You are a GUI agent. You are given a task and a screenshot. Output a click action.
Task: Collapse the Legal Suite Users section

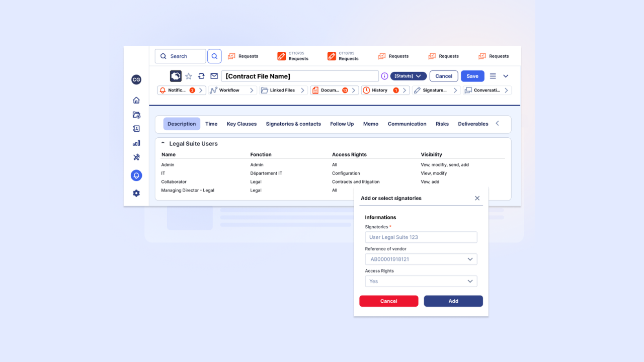[x=163, y=143]
